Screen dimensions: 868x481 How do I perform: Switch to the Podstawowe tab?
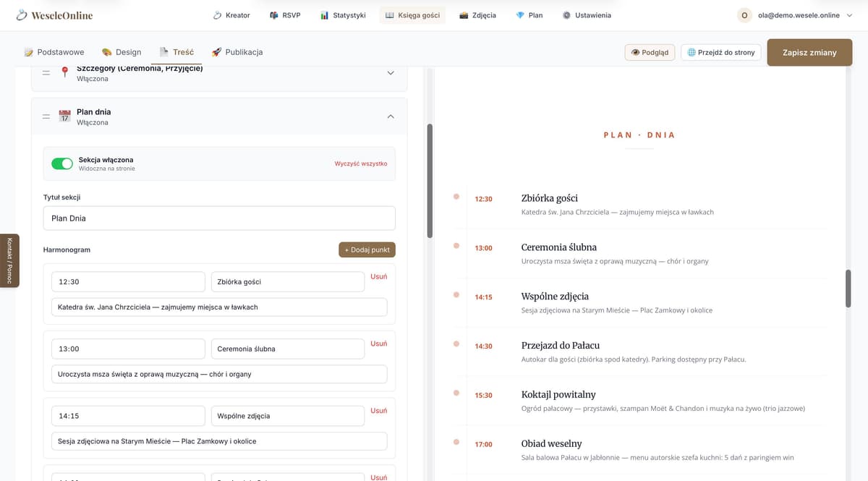point(54,52)
